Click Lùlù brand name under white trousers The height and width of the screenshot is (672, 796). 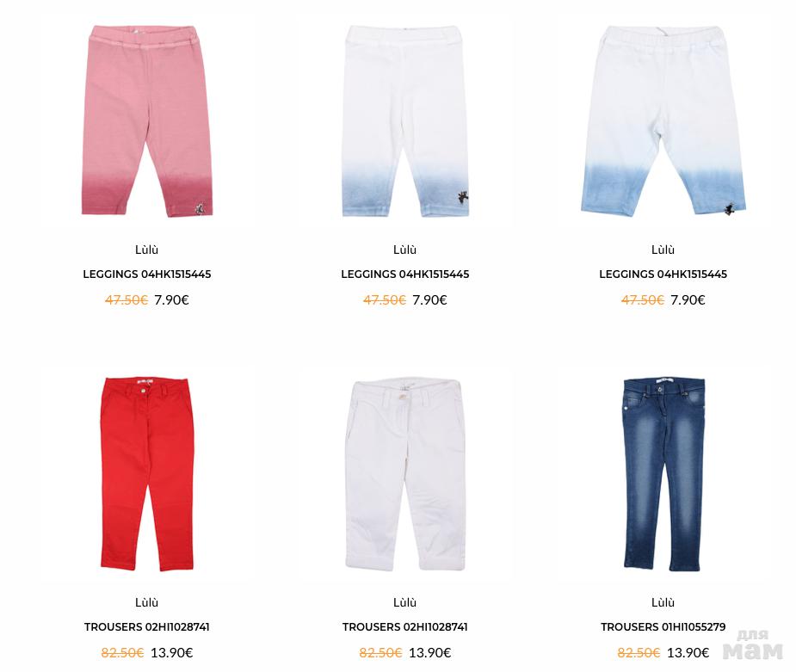[x=405, y=602]
